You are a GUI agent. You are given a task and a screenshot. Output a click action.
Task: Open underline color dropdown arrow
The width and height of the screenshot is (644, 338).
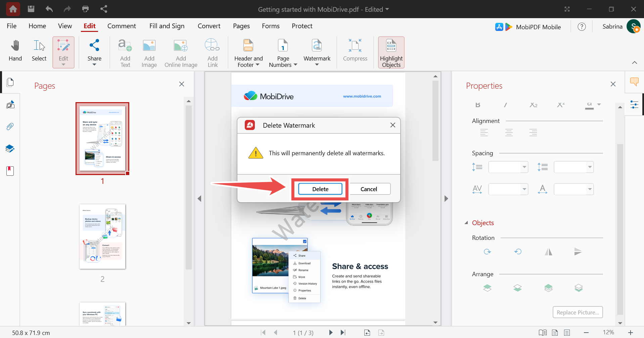click(x=599, y=104)
